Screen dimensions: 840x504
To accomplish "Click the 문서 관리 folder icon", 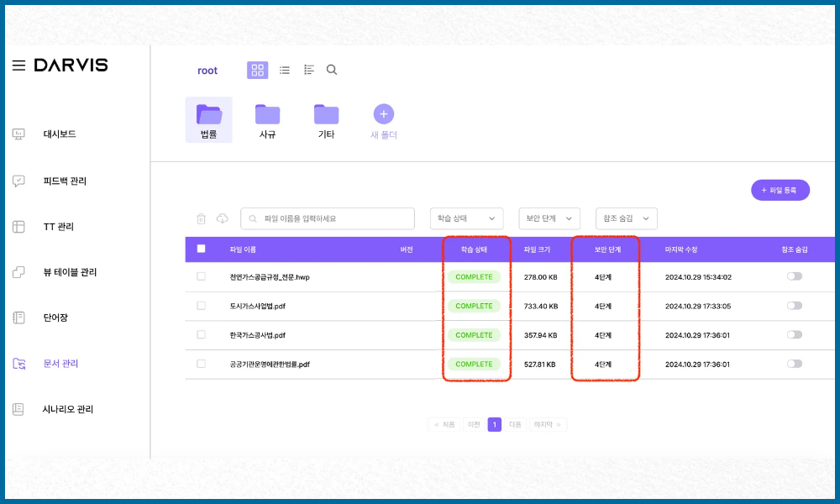I will click(x=18, y=364).
